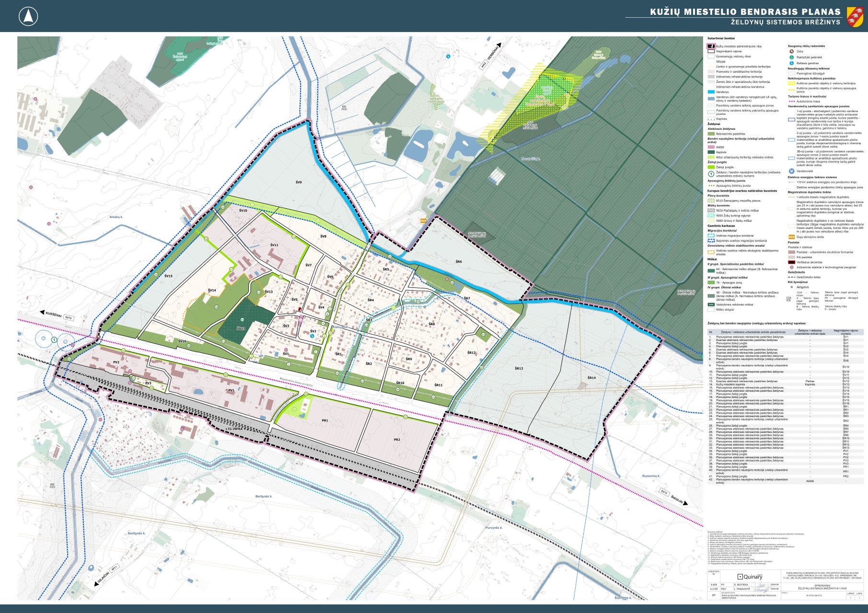Select the Valstybinės reikšmės miškai legend symbol
868x613 pixels.
[711, 305]
